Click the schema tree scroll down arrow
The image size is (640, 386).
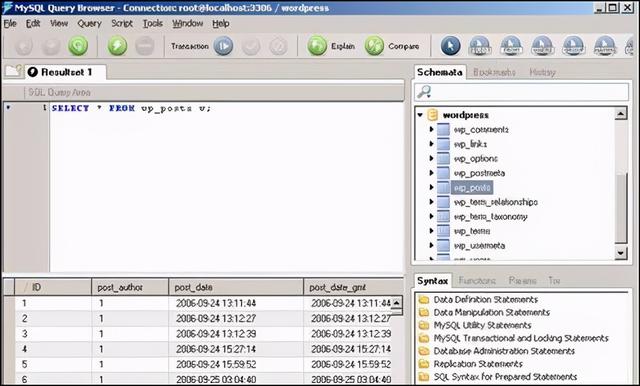(621, 253)
